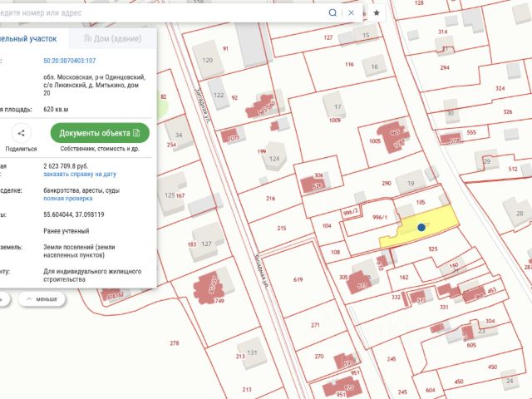Click полная проверка link
Viewport: 532px width, 399px height.
(68, 199)
